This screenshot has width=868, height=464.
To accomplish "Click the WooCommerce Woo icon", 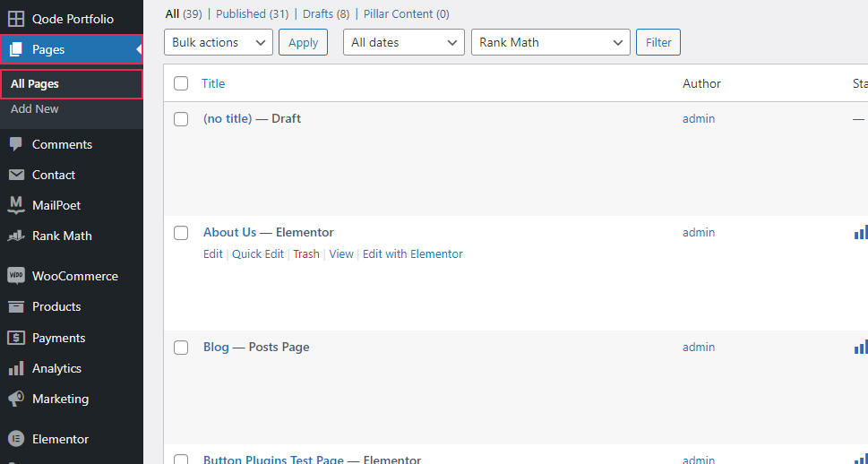I will tap(16, 276).
